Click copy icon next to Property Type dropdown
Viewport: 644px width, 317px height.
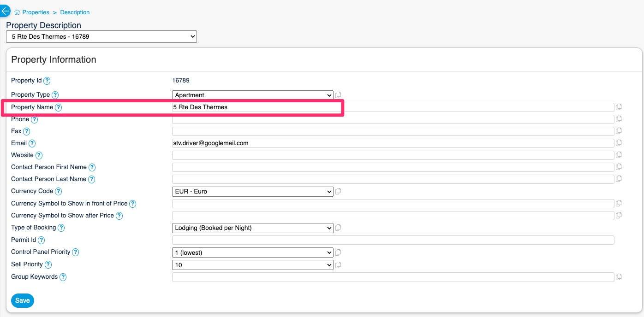click(x=338, y=95)
